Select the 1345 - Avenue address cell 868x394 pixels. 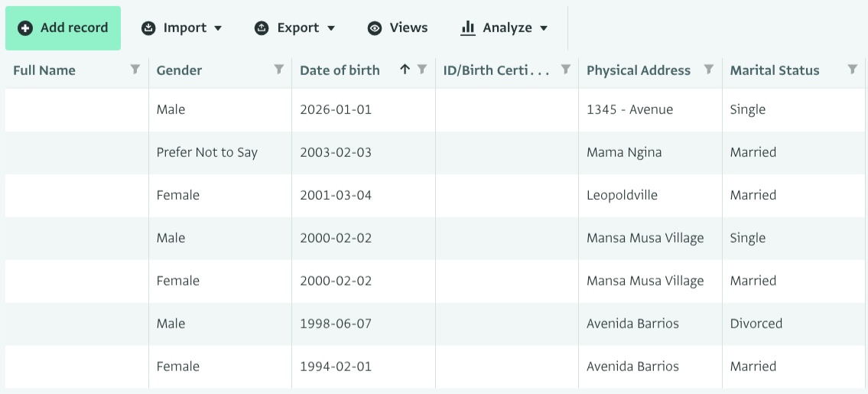pyautogui.click(x=629, y=109)
